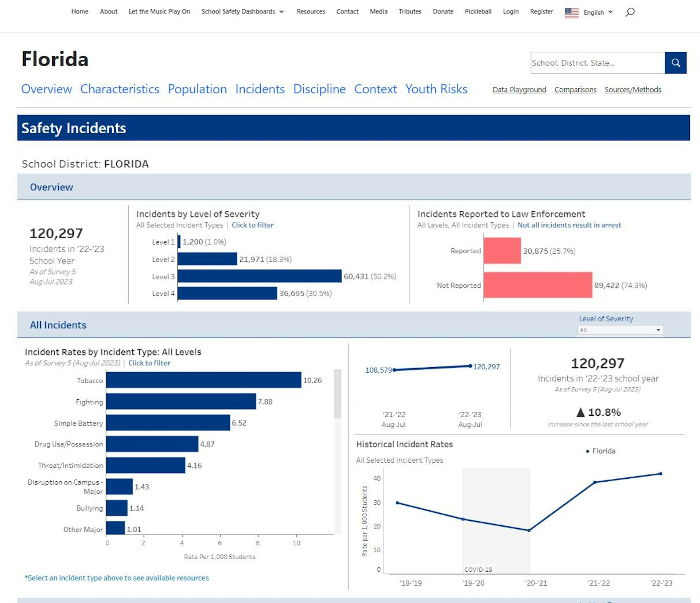Image resolution: width=700 pixels, height=603 pixels.
Task: Open the Youth Risks tab
Action: (x=436, y=89)
